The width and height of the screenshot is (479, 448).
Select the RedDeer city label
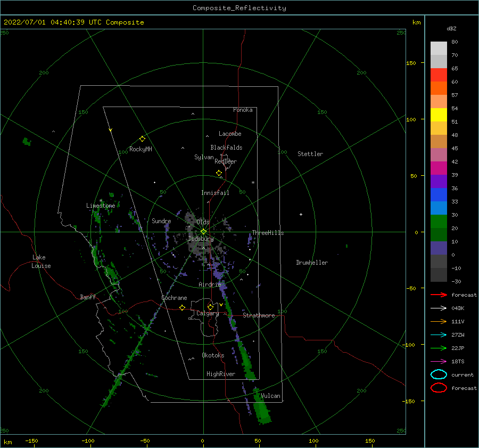tap(226, 161)
